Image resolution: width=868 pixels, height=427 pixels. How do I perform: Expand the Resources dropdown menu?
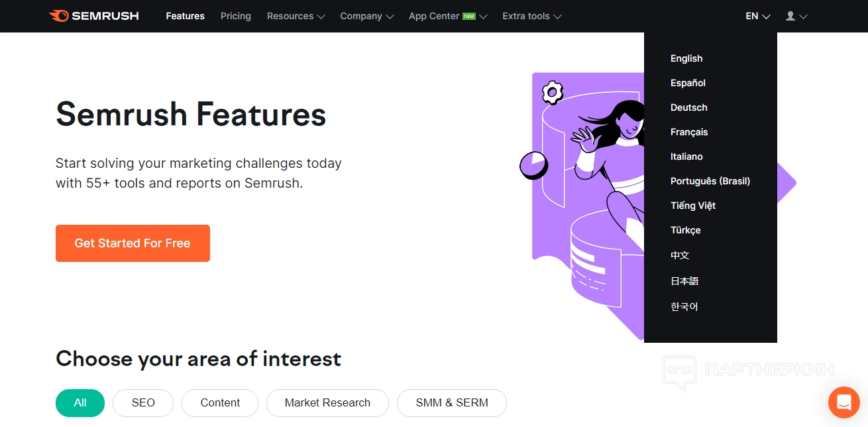click(296, 16)
